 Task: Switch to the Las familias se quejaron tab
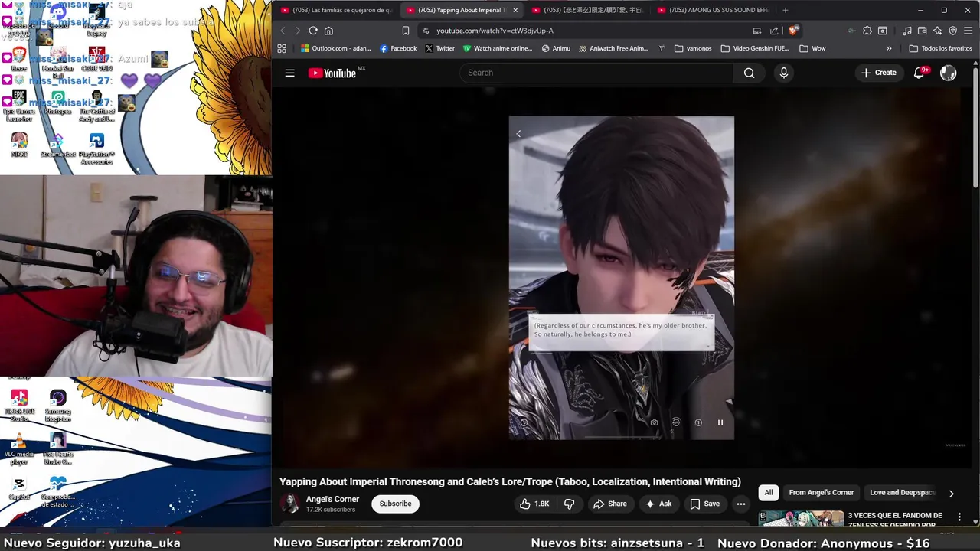pyautogui.click(x=335, y=10)
